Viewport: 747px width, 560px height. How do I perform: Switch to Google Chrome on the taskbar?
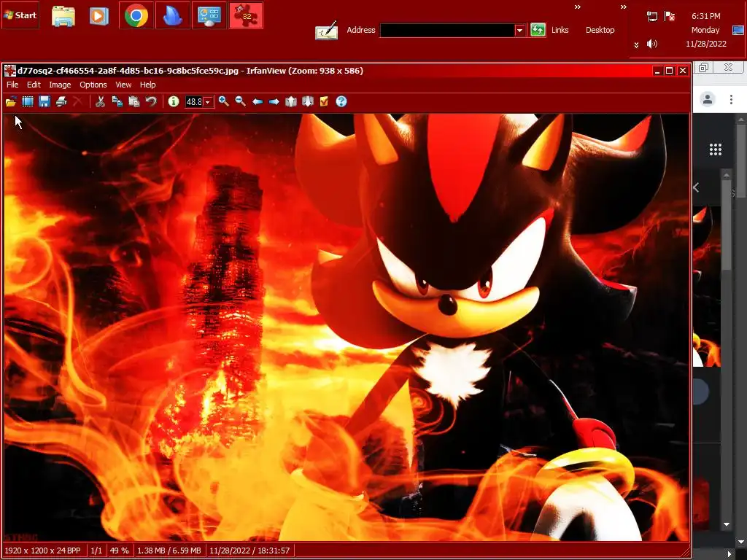tap(136, 16)
